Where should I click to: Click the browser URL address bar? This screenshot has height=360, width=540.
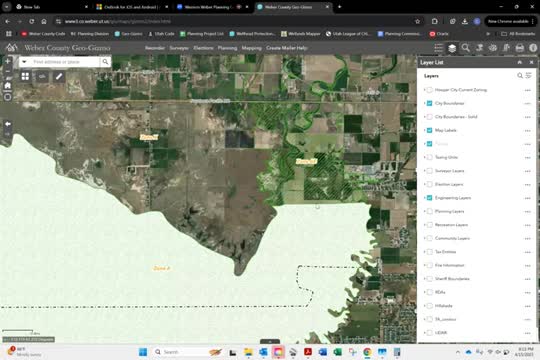[238, 21]
